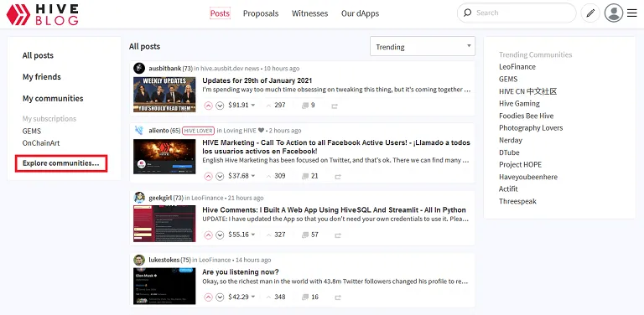Go to the Witnesses menu item
Screen dimensions: 644x315
(x=309, y=13)
